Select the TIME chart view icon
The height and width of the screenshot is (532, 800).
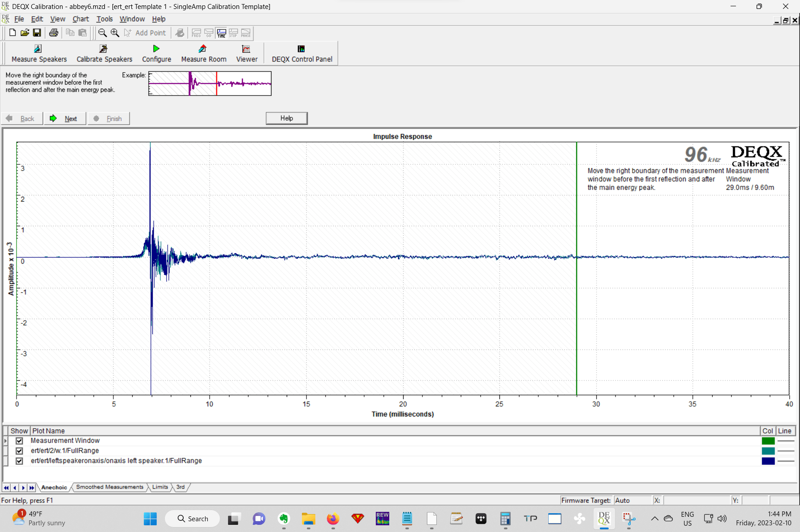click(x=221, y=33)
